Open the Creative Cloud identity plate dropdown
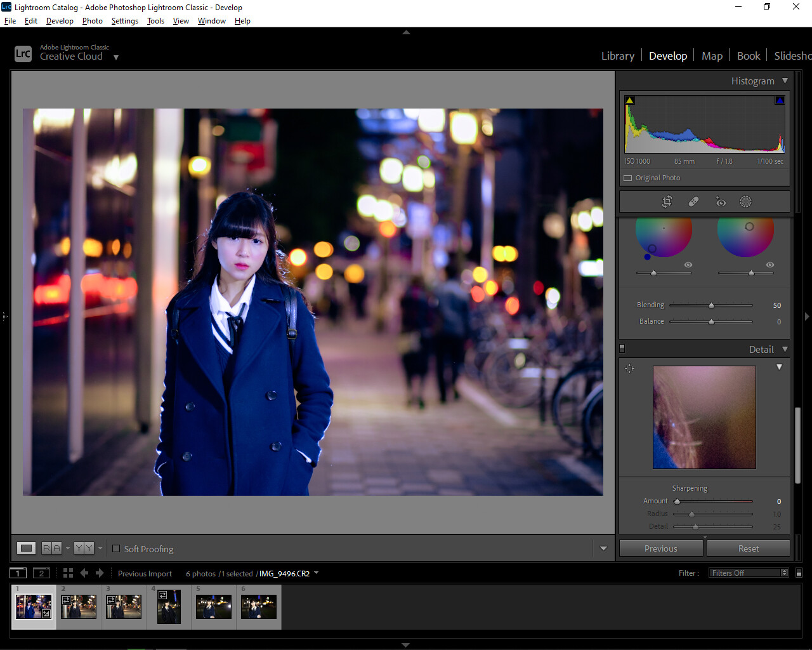Screen dimensions: 812x650 [116, 57]
